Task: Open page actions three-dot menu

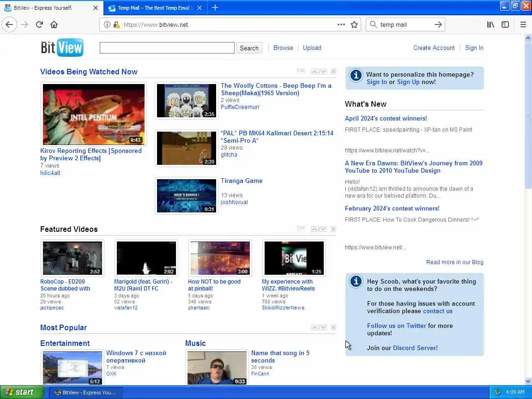Action: 341,24
